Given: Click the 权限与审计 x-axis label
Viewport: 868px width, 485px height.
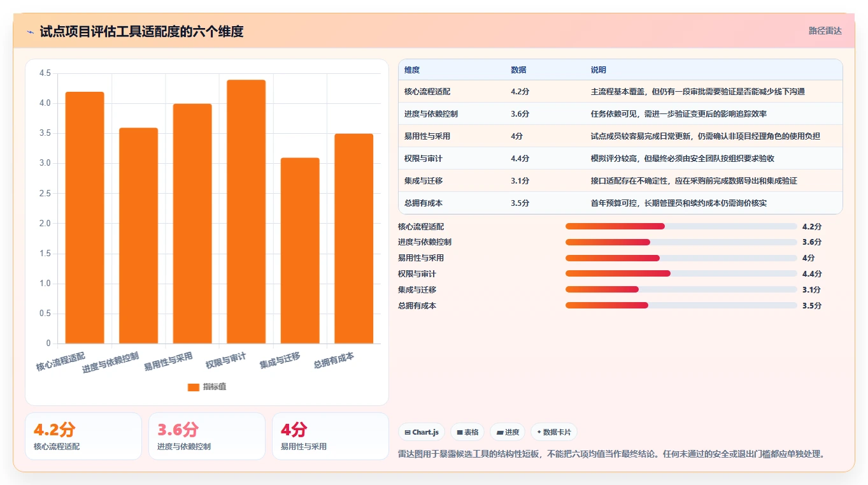Looking at the screenshot, I should pyautogui.click(x=225, y=361).
